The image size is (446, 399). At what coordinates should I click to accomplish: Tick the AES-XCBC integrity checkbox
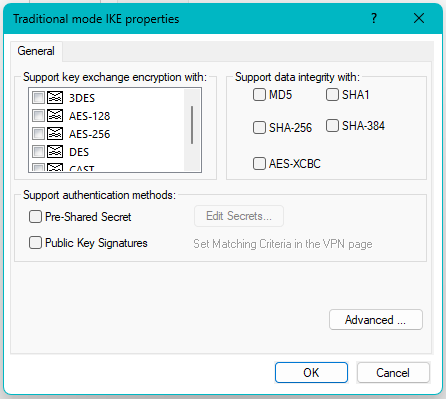259,164
